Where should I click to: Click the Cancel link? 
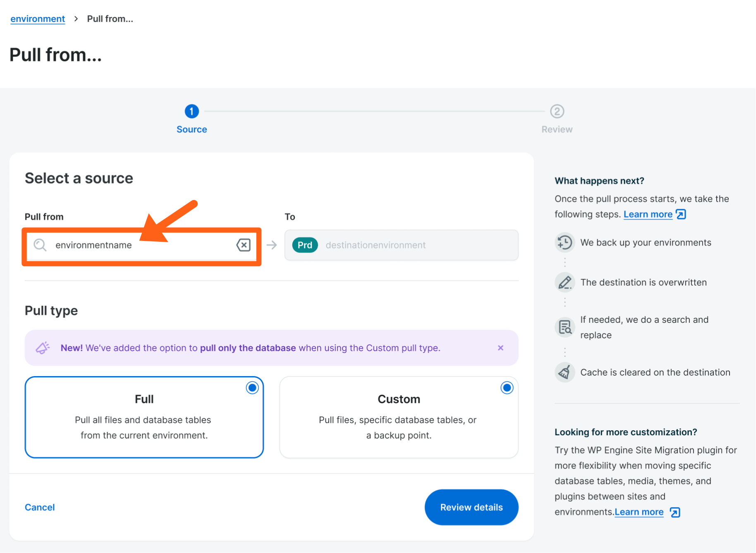point(40,507)
